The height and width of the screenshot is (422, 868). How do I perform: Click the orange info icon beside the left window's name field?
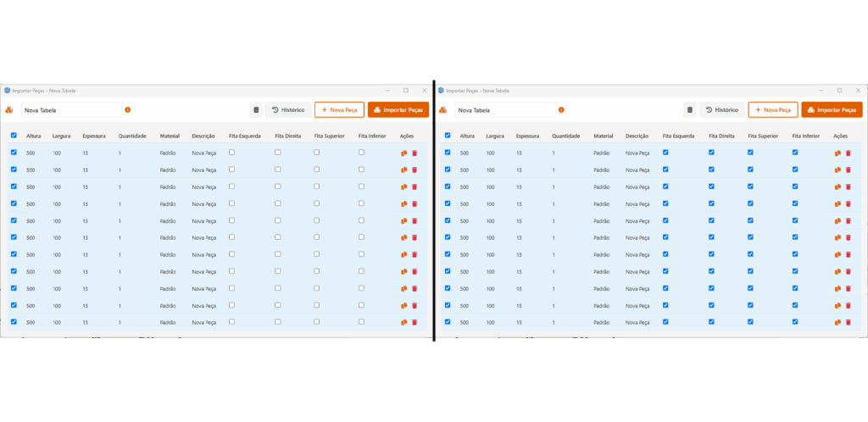click(x=128, y=109)
